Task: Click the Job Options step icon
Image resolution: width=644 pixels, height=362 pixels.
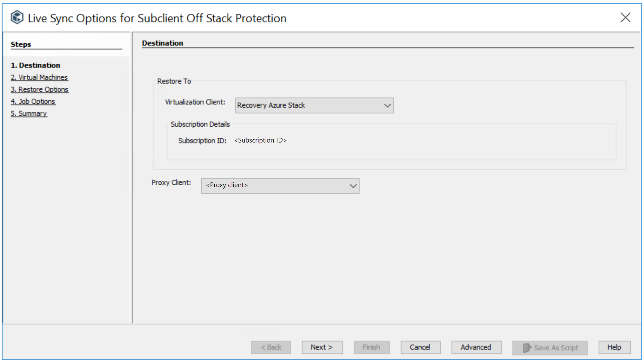Action: (x=33, y=101)
